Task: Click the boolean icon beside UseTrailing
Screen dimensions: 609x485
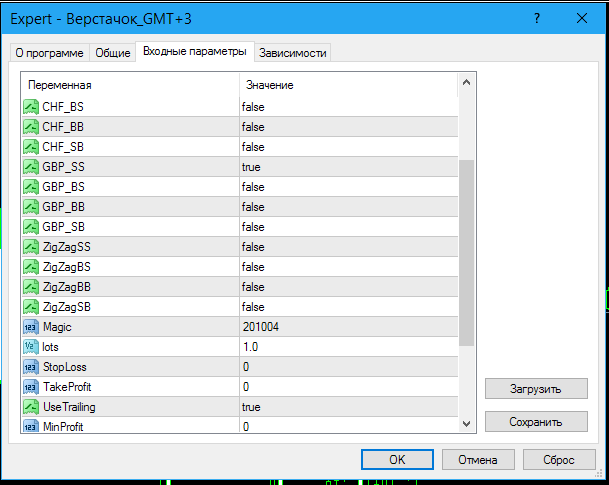Action: pos(31,407)
